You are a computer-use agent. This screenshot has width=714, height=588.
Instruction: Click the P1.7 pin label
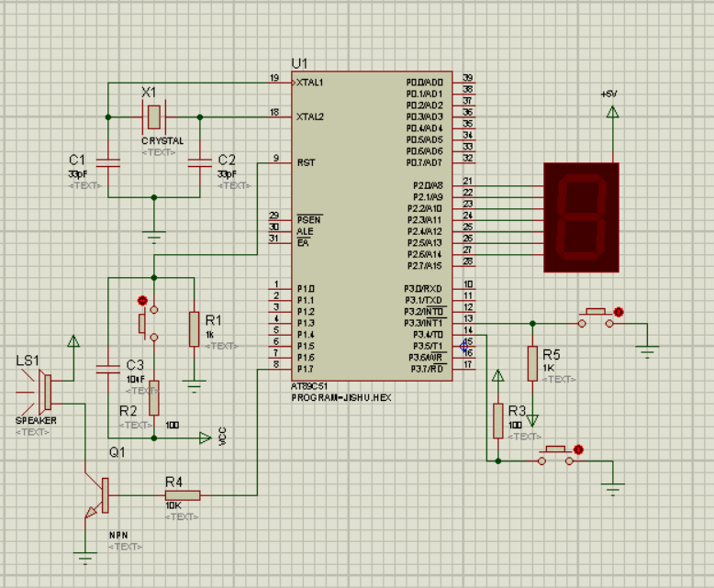point(305,369)
